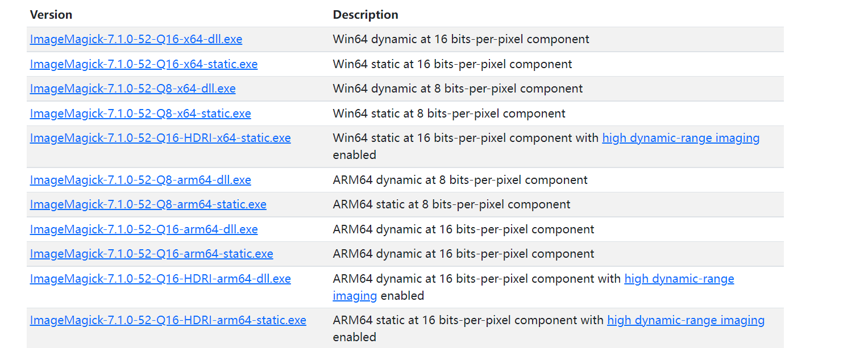
Task: Download the Q16-HDRI-arm64-static.exe build
Action: click(x=168, y=320)
